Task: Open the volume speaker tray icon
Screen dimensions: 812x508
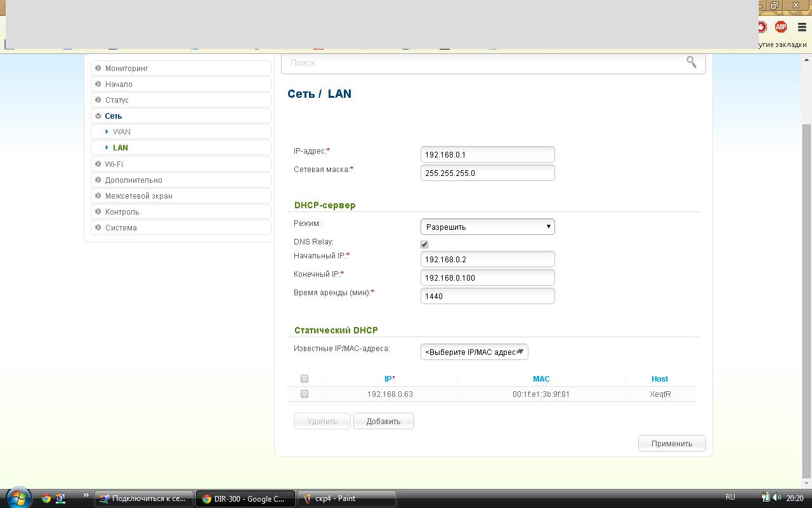Action: (777, 498)
